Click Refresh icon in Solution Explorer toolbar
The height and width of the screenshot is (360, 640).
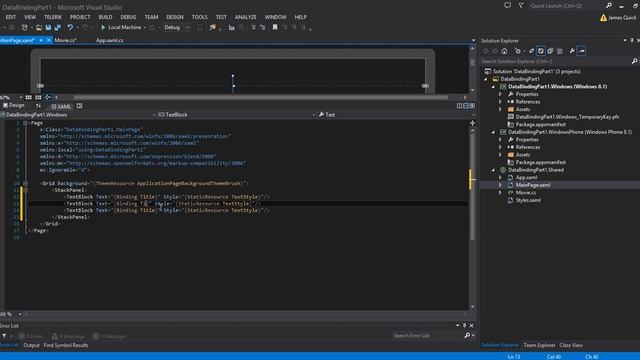[541, 51]
